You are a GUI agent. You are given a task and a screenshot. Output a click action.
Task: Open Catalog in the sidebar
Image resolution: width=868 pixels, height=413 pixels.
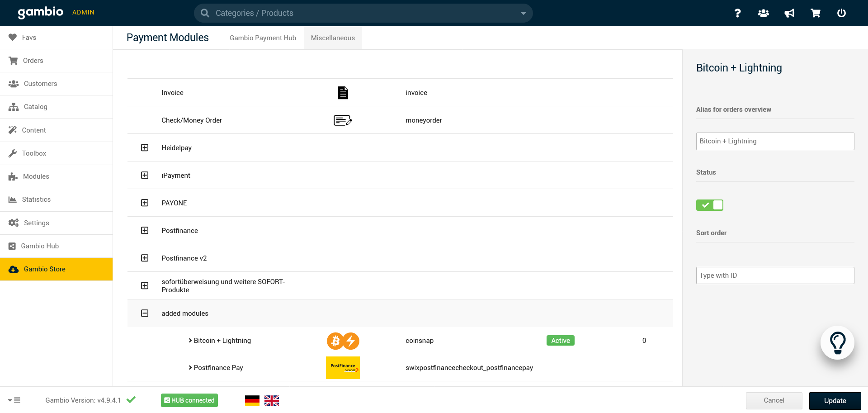pos(56,107)
